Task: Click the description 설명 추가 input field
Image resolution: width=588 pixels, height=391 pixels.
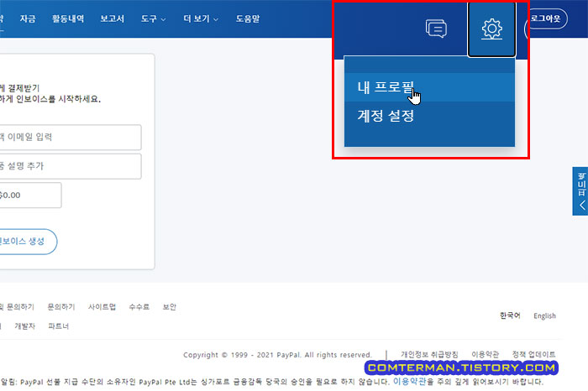Action: 70,166
